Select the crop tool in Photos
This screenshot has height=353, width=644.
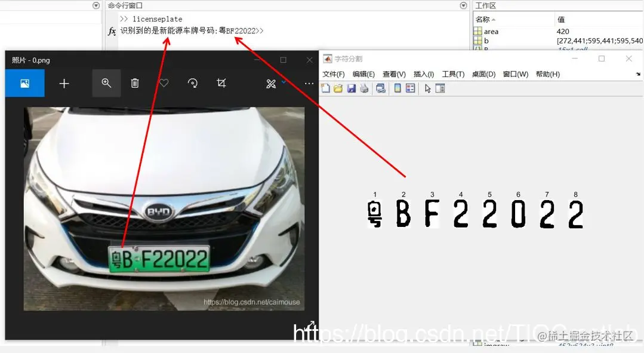point(221,84)
